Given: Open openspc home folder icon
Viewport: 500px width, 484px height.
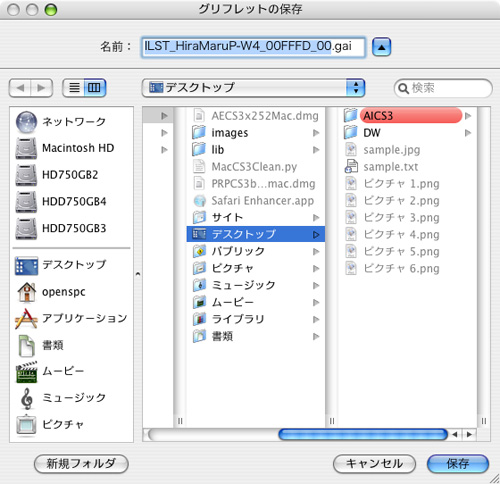Looking at the screenshot, I should tap(26, 292).
